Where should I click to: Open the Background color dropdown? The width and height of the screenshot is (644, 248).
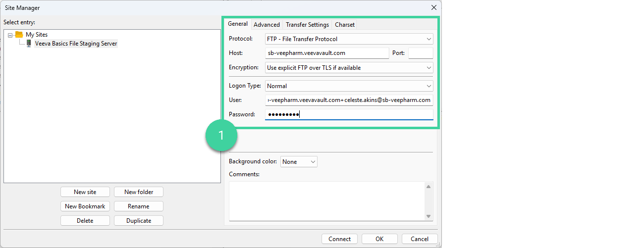point(299,161)
